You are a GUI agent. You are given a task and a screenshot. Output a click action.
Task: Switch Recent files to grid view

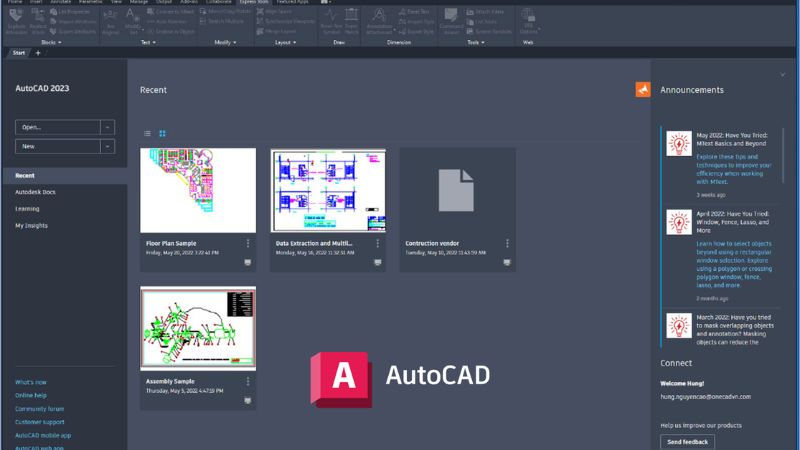coord(162,134)
